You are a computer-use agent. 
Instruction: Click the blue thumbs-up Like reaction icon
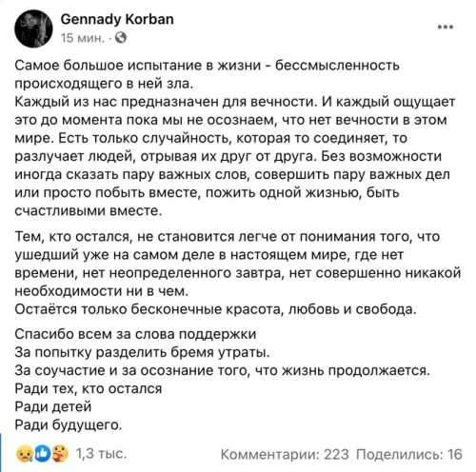[42, 454]
